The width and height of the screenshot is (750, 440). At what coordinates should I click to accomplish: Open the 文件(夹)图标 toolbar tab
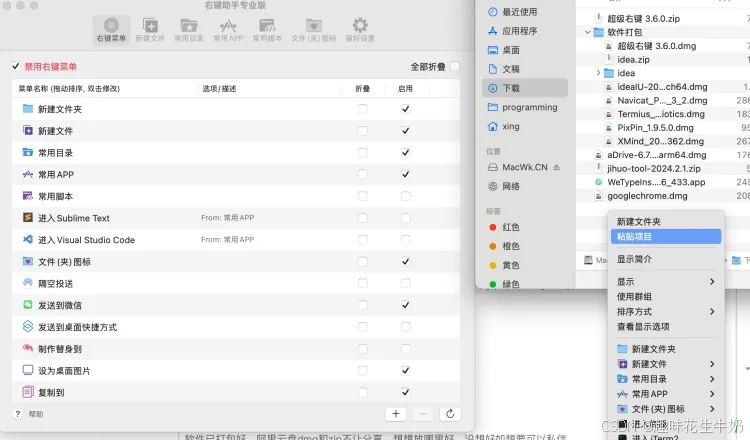[x=314, y=30]
